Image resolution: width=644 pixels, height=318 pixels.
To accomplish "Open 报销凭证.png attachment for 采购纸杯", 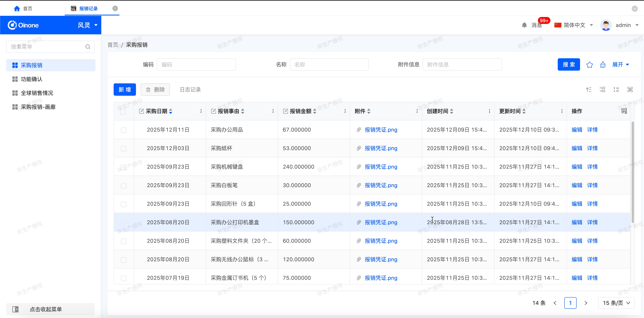I will (381, 148).
